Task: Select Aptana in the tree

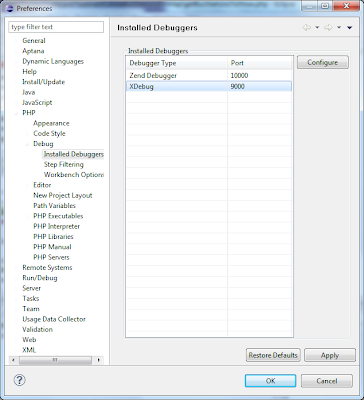Action: coord(33,51)
